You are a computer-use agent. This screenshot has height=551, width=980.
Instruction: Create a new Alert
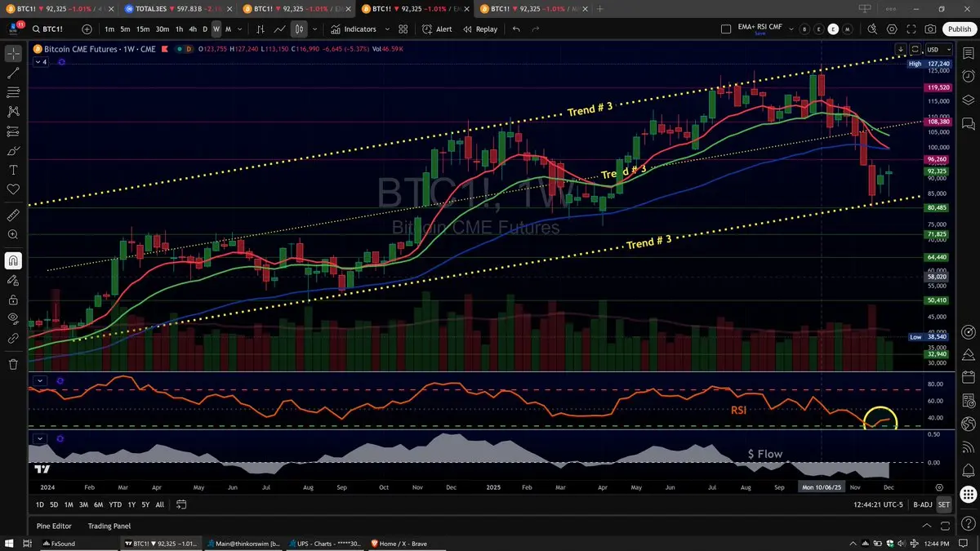(437, 29)
